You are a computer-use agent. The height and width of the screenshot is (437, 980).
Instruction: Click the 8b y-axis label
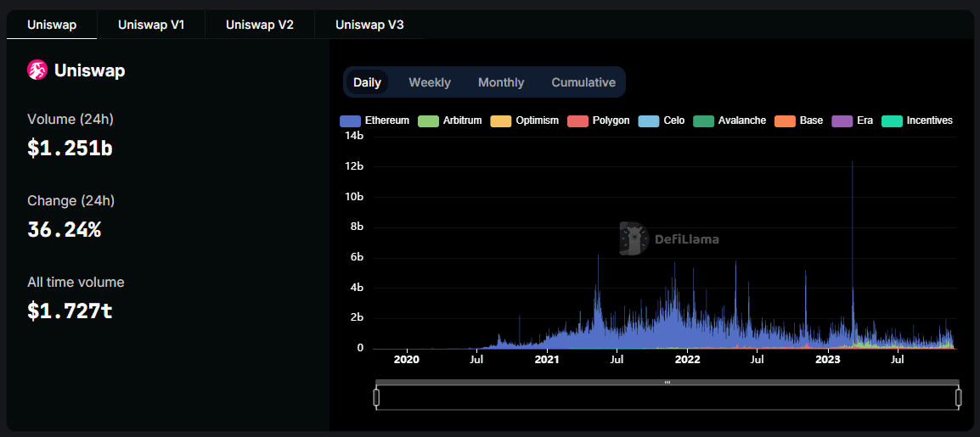point(357,227)
